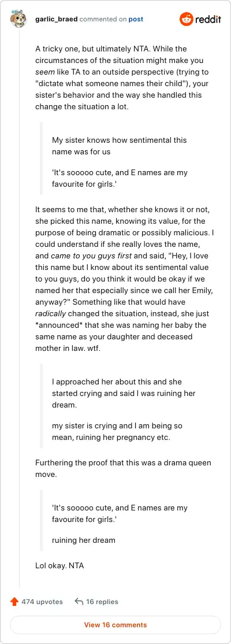
Task: Click the orange Reddit Snoo logo icon
Action: point(187,19)
